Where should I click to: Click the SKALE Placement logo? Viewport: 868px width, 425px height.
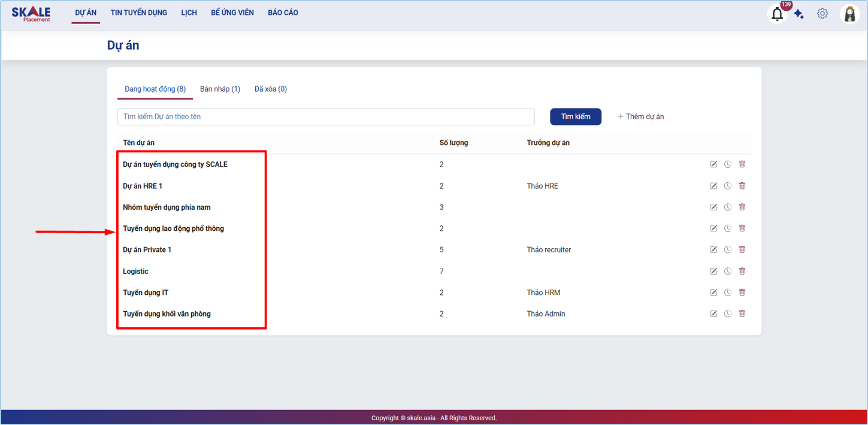31,14
